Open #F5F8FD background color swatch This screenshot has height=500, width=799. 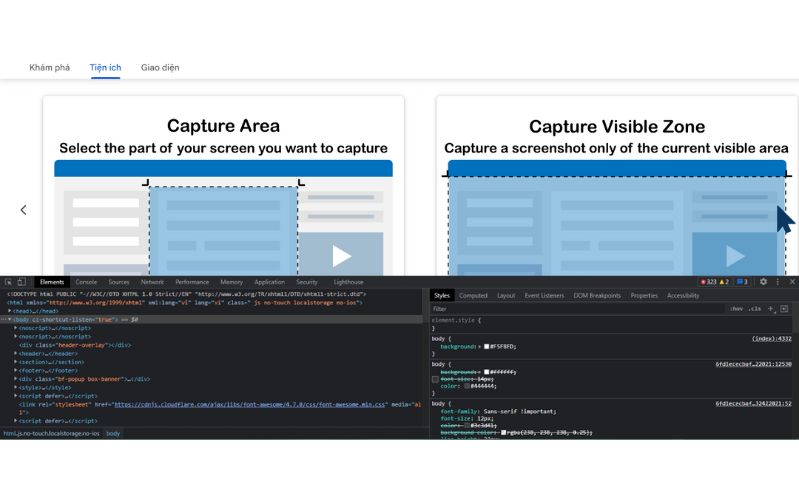[x=487, y=347]
